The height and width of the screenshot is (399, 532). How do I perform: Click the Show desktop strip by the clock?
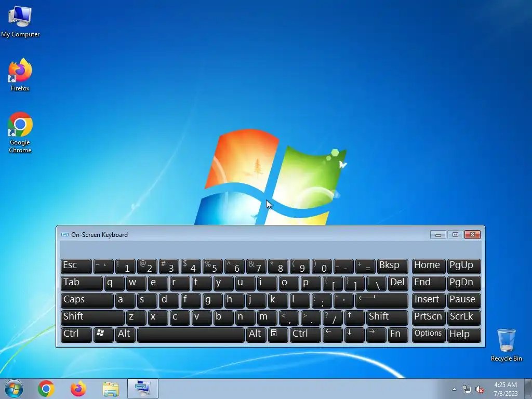[x=528, y=389]
